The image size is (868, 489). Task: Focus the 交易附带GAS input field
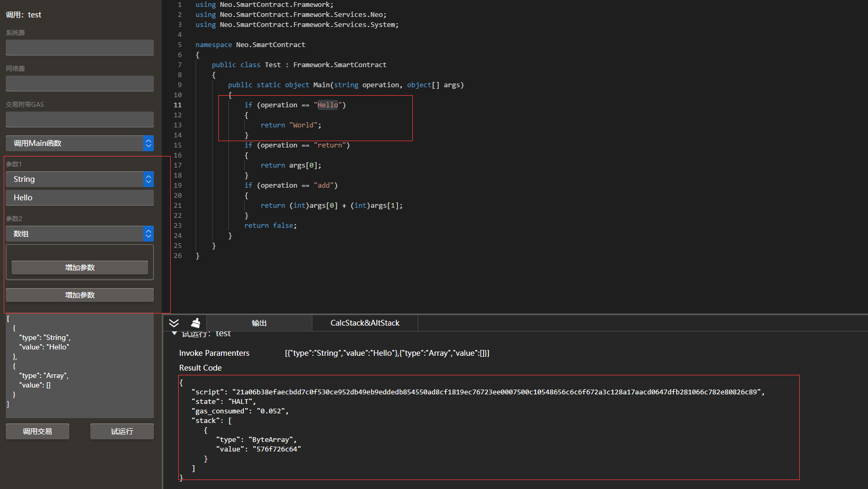click(x=79, y=119)
